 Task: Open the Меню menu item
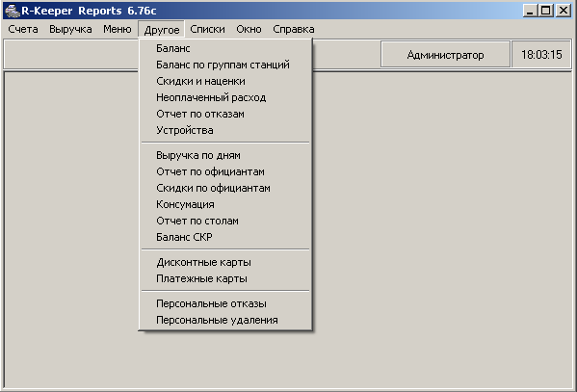[x=117, y=29]
